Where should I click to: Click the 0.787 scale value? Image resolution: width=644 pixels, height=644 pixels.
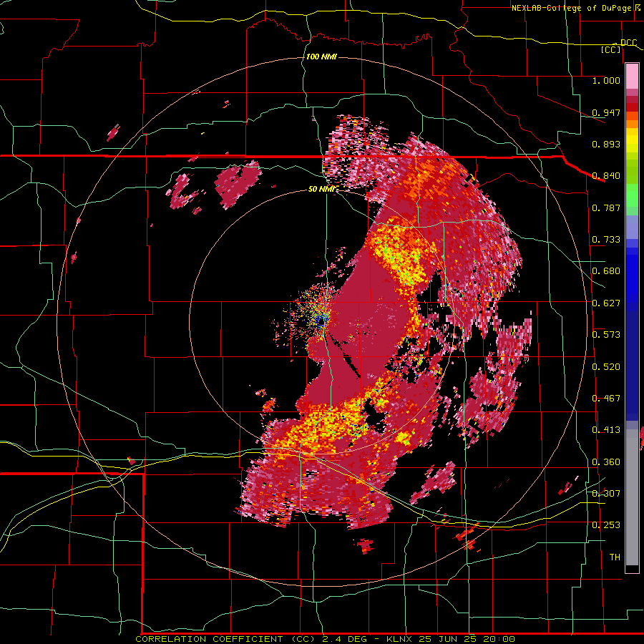click(x=606, y=208)
